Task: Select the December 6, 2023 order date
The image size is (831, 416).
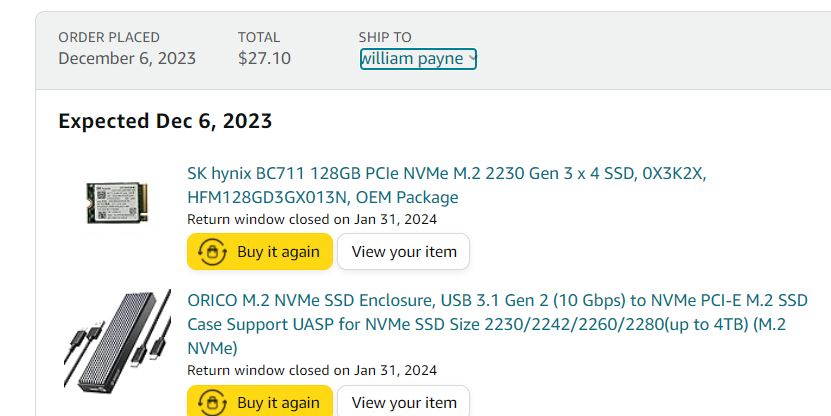Action: tap(127, 58)
